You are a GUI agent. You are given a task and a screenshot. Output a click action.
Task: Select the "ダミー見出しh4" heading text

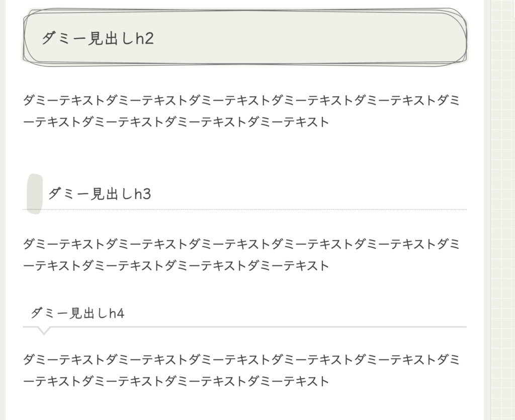click(77, 313)
